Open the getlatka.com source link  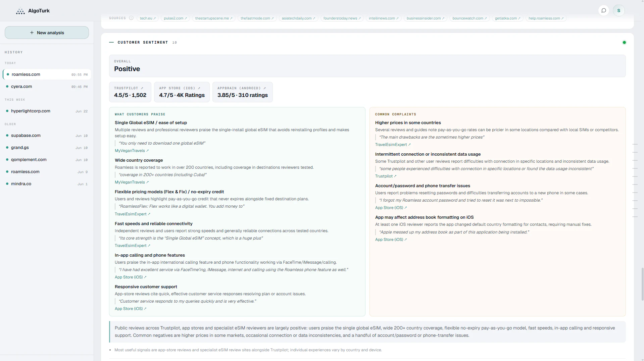(x=507, y=18)
